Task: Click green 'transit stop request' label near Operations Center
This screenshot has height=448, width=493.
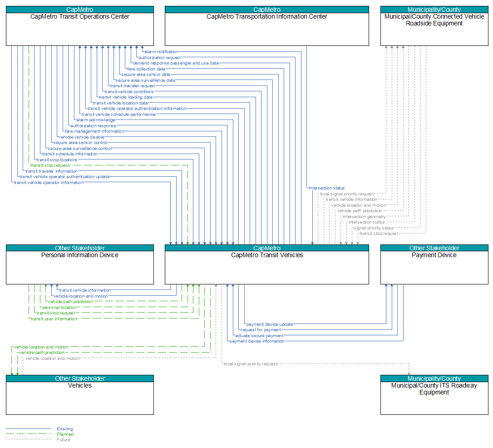Action: click(x=51, y=165)
